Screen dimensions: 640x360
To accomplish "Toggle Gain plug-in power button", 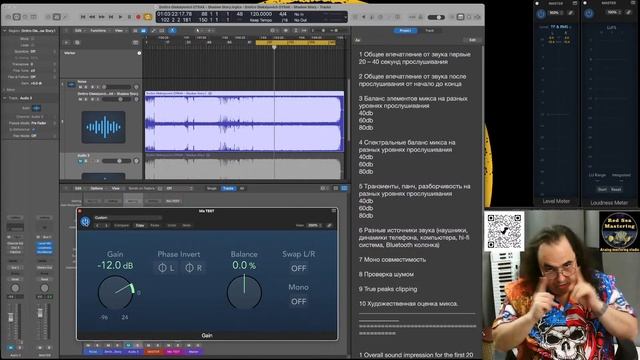I will 85,222.
